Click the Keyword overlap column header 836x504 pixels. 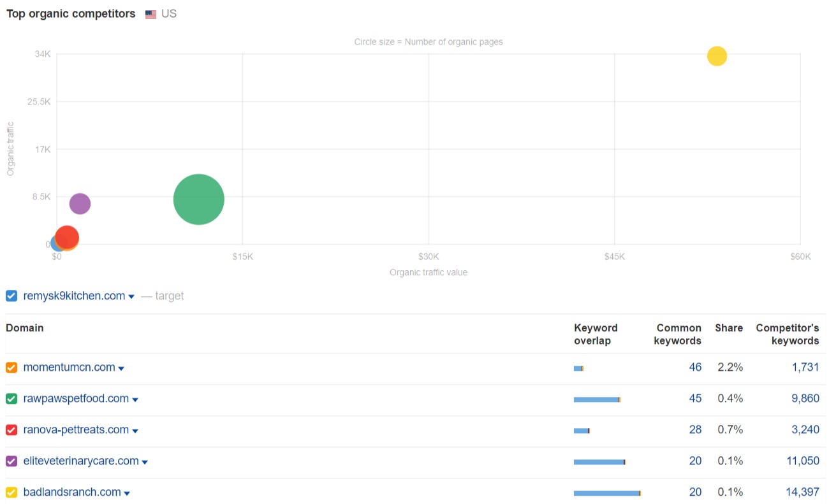(596, 335)
